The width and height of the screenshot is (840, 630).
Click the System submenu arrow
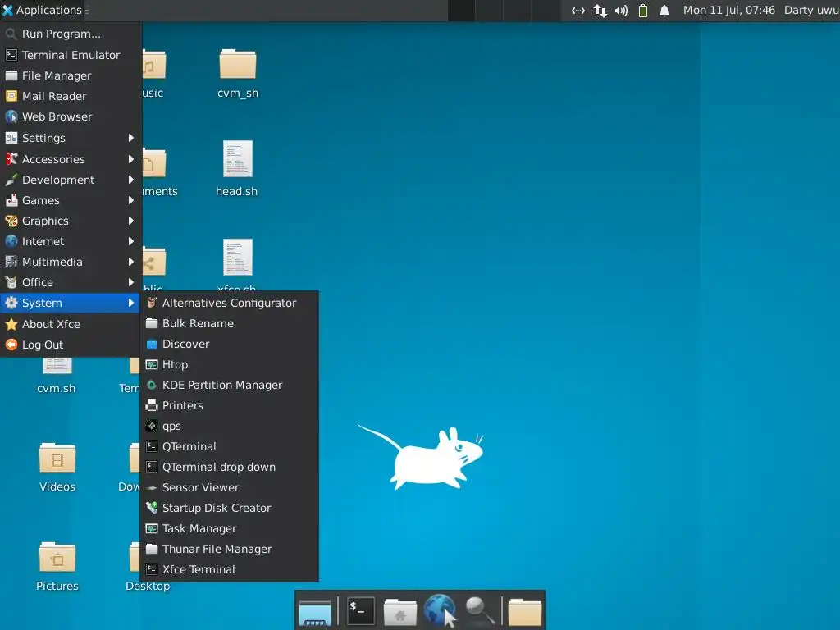coord(130,303)
